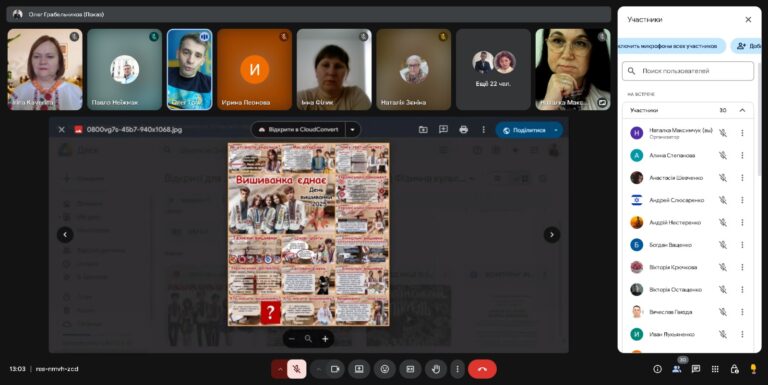
Task: Open more options for Алина Степанова
Action: coord(742,155)
